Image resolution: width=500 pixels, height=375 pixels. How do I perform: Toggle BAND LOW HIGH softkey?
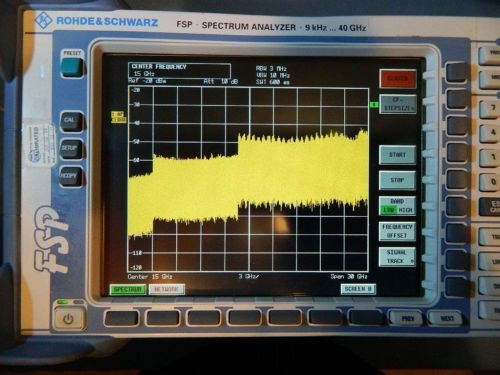coord(397,206)
